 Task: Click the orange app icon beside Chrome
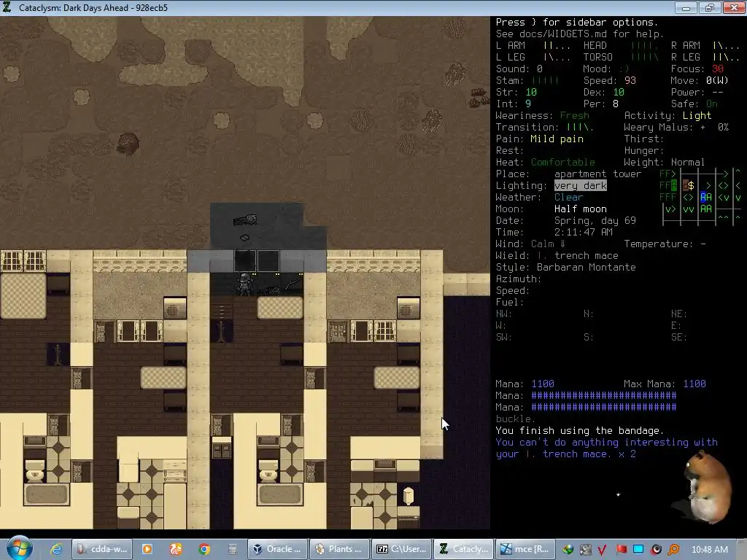coord(176,549)
